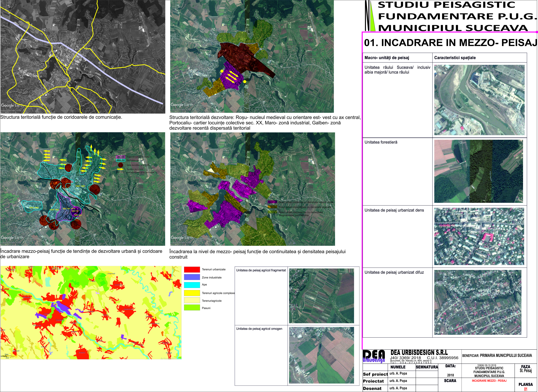Click the DEA Urbisdesign company logo

pos(374,357)
